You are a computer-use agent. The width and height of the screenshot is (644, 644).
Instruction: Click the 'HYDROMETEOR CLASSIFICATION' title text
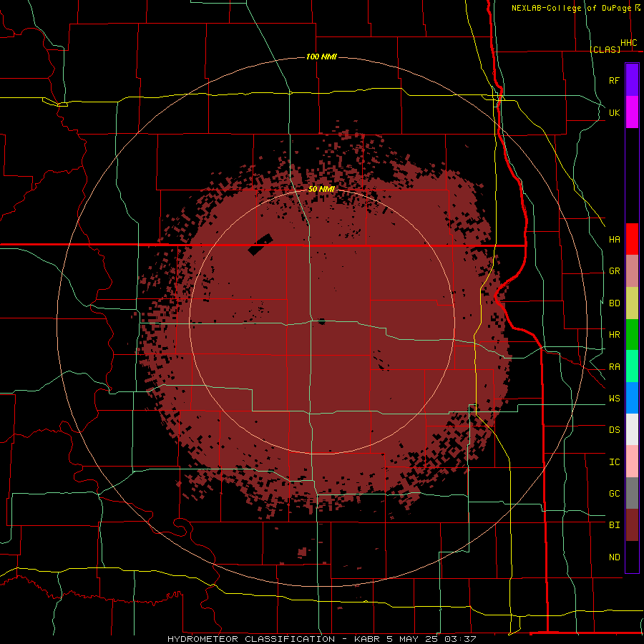tap(251, 639)
